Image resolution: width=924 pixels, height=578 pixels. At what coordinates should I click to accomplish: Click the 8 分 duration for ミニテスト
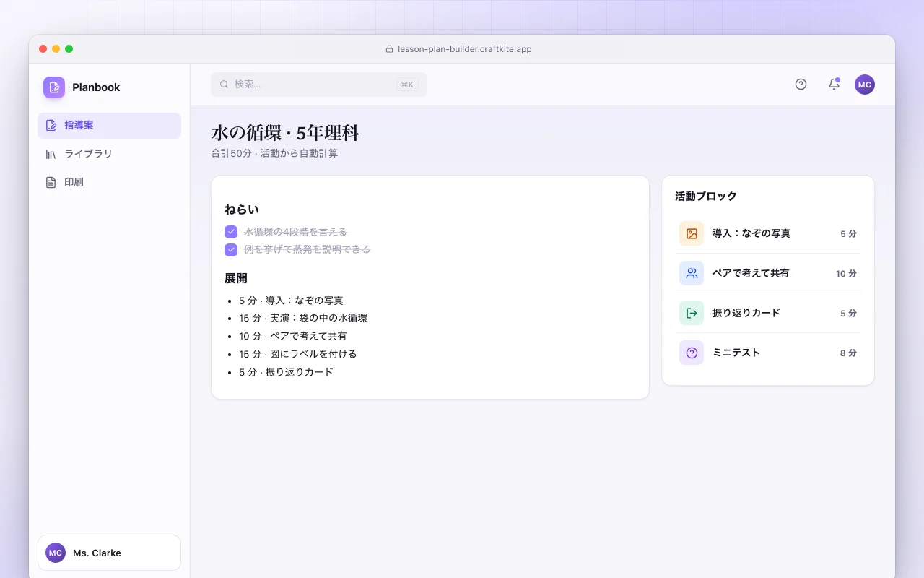pyautogui.click(x=848, y=353)
